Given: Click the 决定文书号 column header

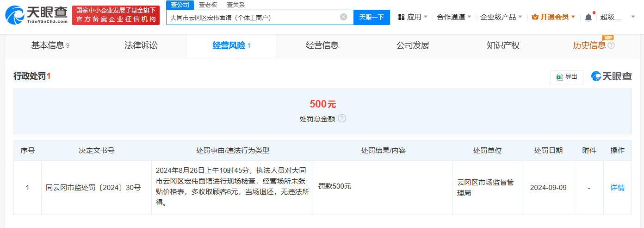Looking at the screenshot, I should click(96, 151).
